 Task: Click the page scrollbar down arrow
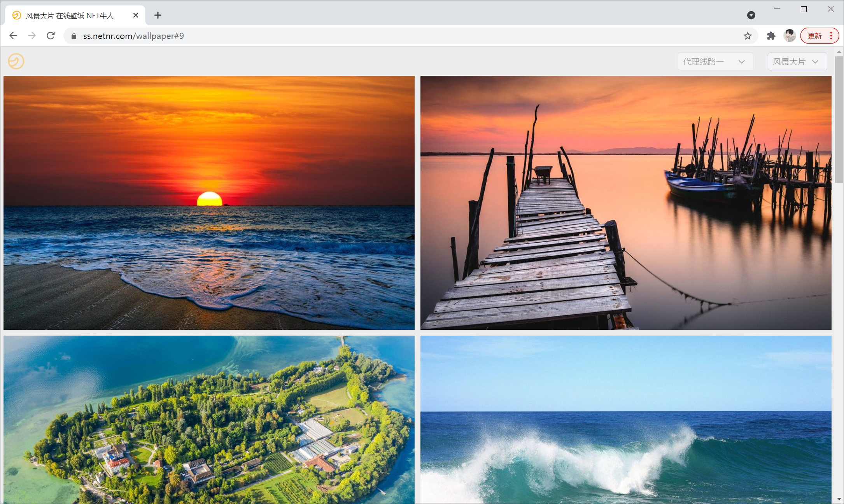coord(839,499)
